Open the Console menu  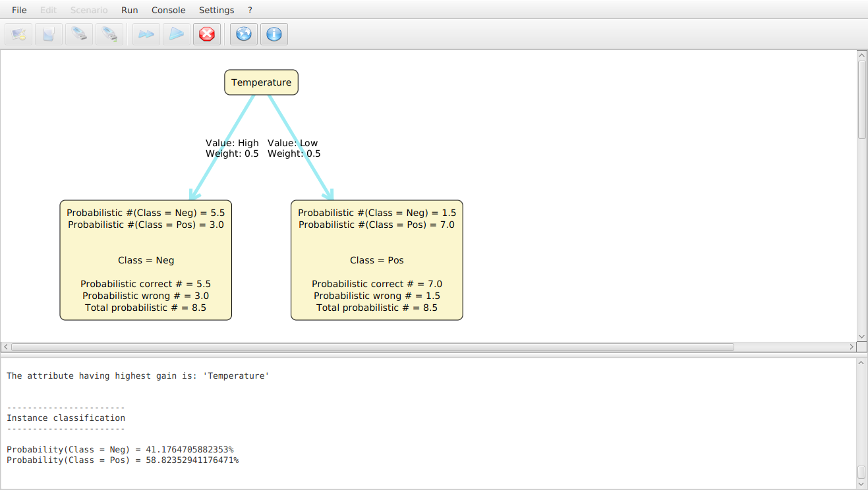169,10
